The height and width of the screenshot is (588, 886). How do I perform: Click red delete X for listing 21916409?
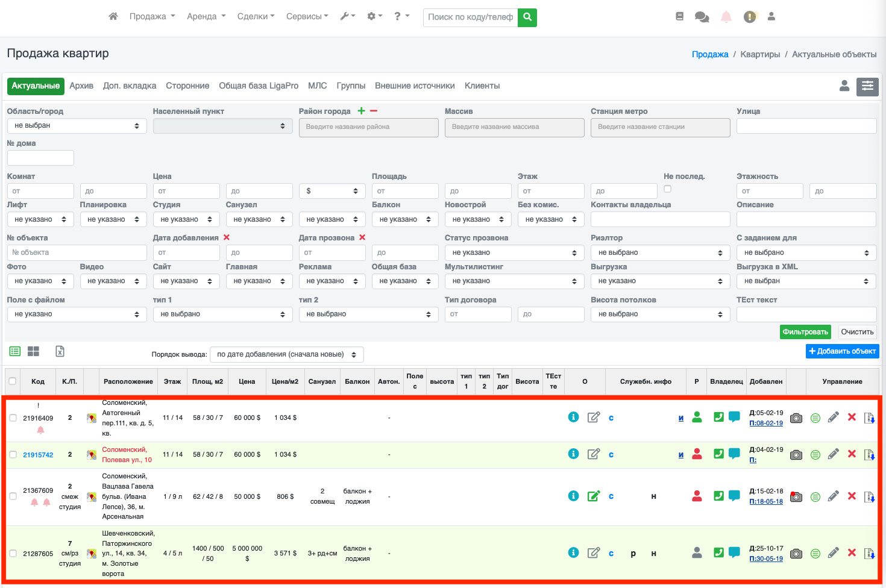(x=852, y=417)
